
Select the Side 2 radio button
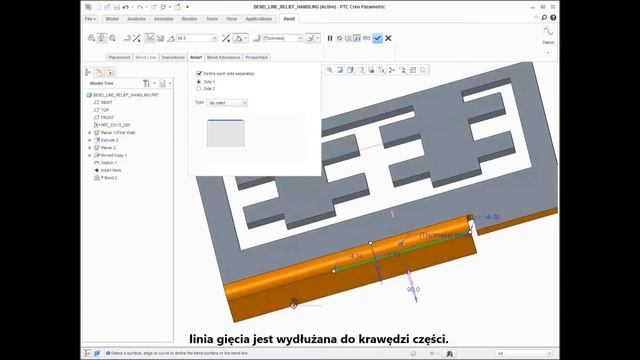(x=199, y=89)
